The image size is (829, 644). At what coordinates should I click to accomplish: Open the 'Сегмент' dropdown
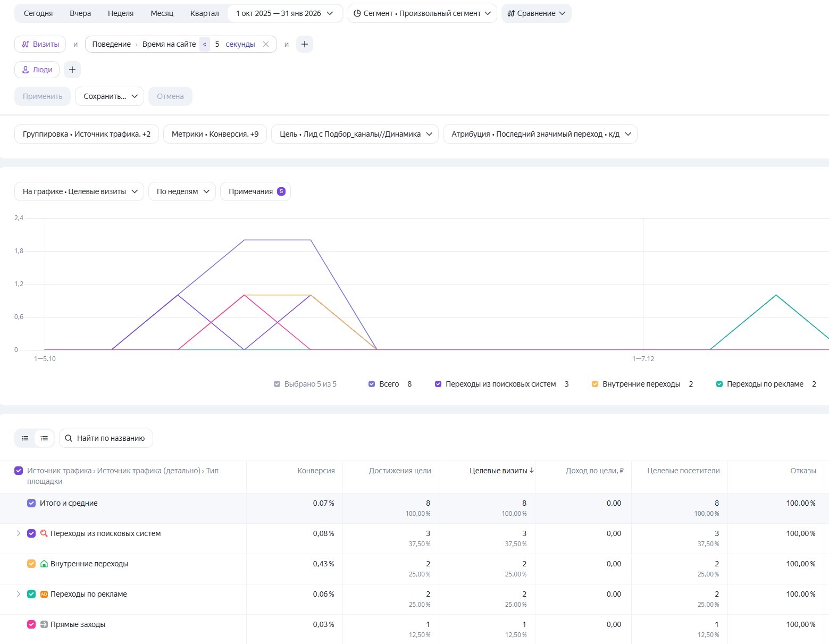(x=422, y=13)
